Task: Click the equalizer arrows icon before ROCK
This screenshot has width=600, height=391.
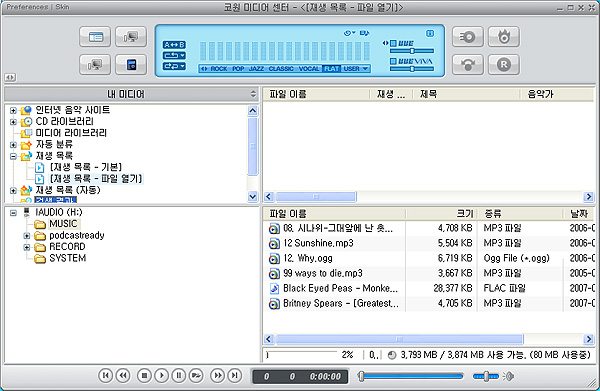Action: [204, 68]
